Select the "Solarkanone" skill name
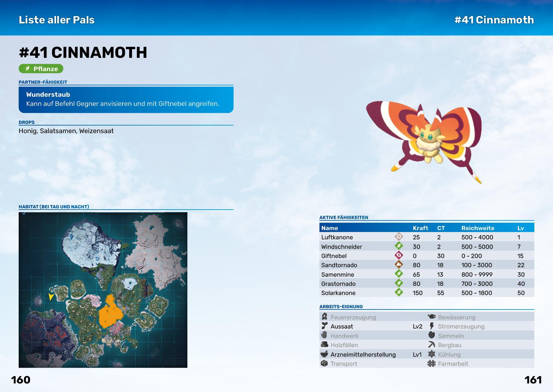The image size is (553, 392). click(x=339, y=293)
